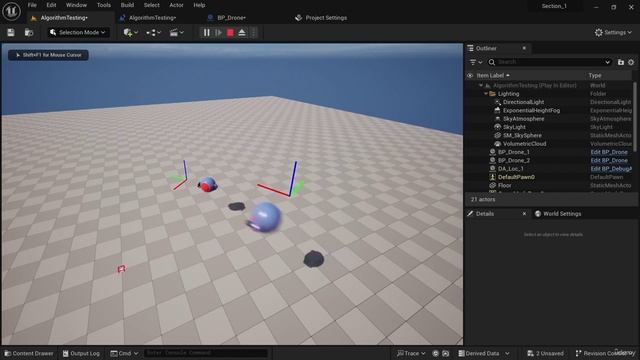Open the Build menu
This screenshot has width=640, height=360.
127,5
